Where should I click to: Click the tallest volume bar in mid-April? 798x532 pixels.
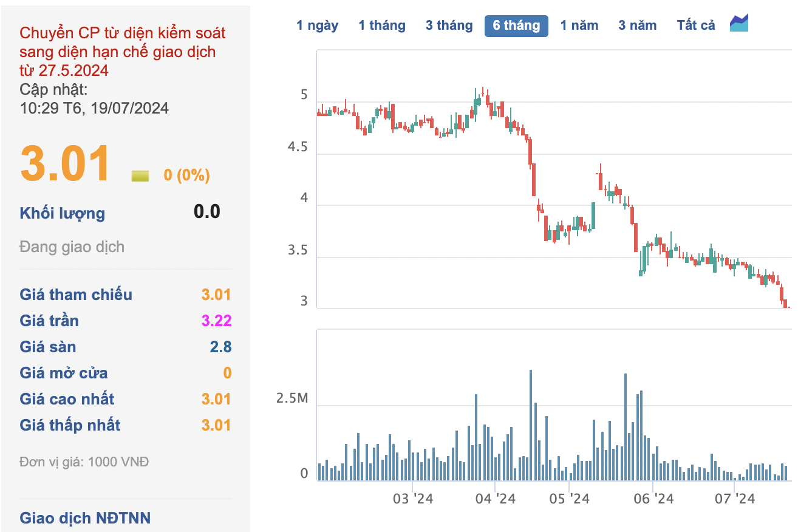(x=531, y=425)
